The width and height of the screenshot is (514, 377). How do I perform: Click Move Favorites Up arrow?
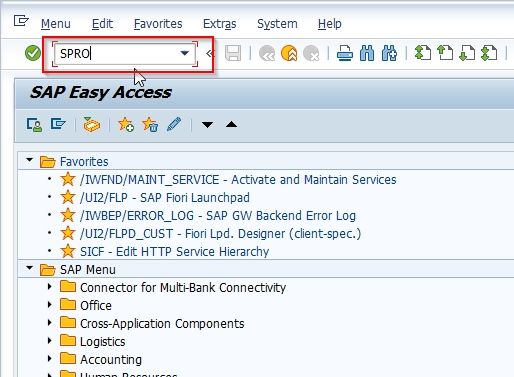click(x=231, y=124)
